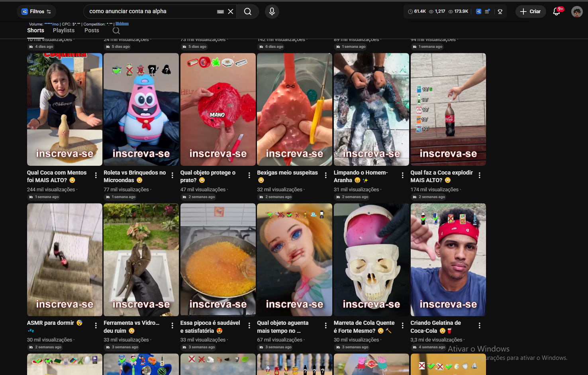This screenshot has width=588, height=375.
Task: Click the "3,3 mi de visualizações" count
Action: pos(437,340)
